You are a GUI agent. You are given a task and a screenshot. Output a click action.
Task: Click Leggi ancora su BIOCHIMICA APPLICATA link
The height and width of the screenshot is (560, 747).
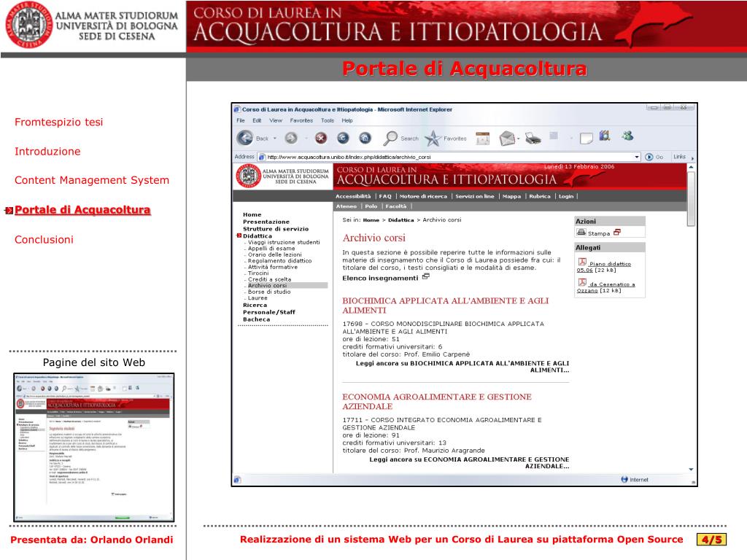click(x=462, y=367)
